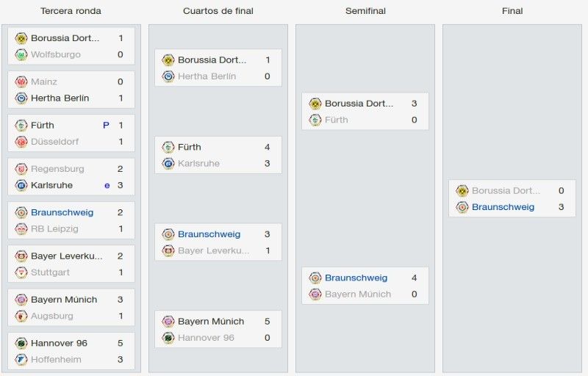
Task: Click the Regensburg club crest icon
Action: 21,169
